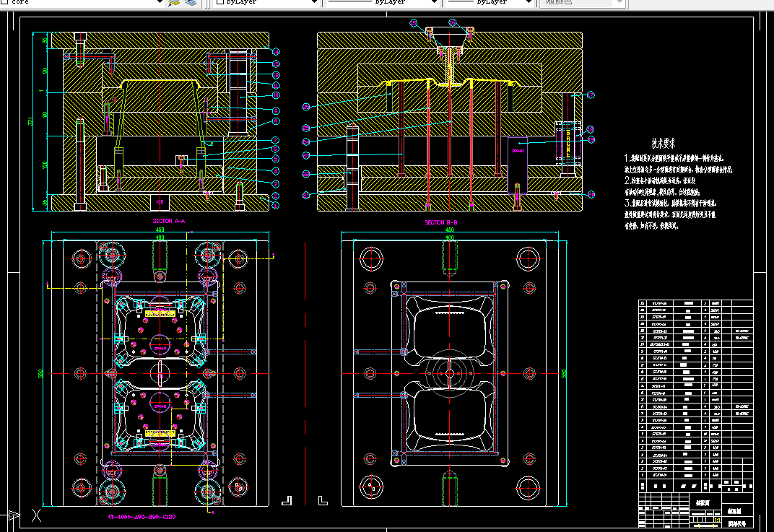Select the 400 dimension above the left plan view
The image size is (774, 532).
coord(160,238)
